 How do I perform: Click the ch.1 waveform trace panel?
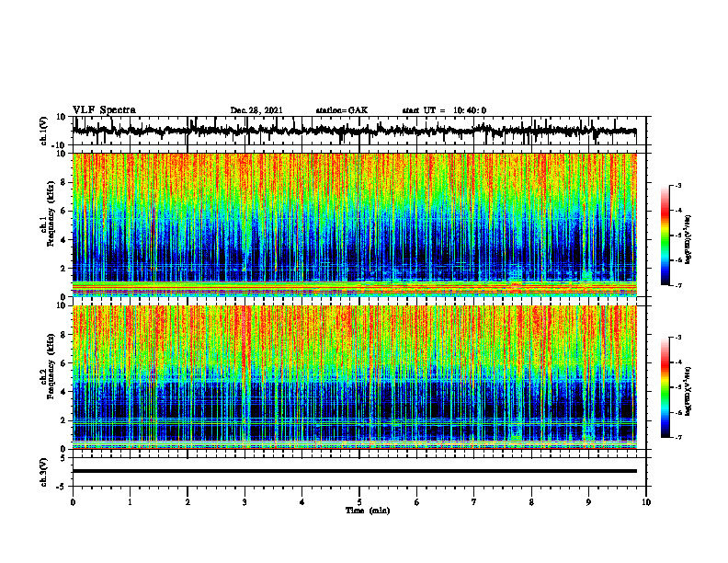pos(358,131)
